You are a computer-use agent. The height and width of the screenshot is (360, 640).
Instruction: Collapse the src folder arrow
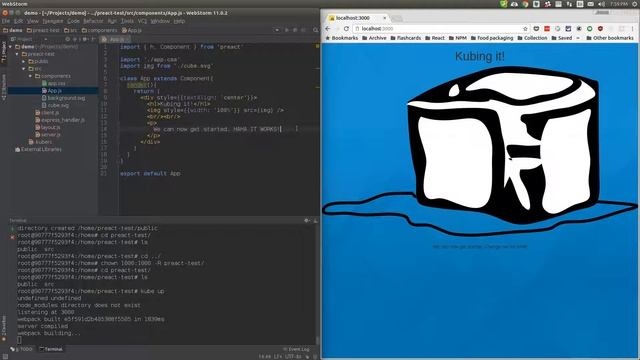(x=24, y=69)
